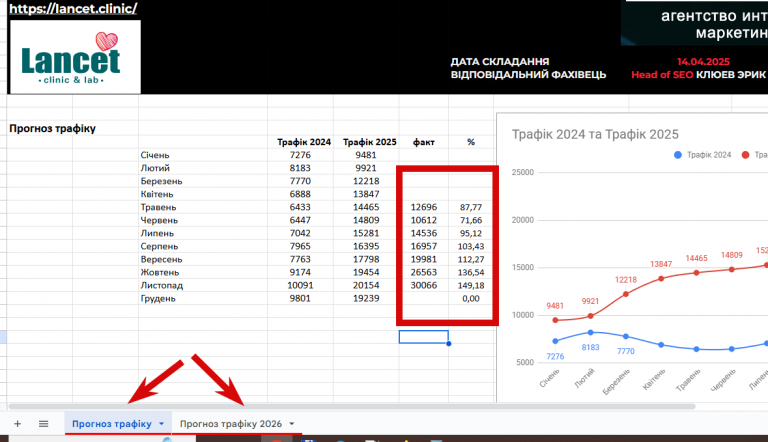Select the empty highlighted cell below факт column
The width and height of the screenshot is (768, 442).
pyautogui.click(x=424, y=337)
